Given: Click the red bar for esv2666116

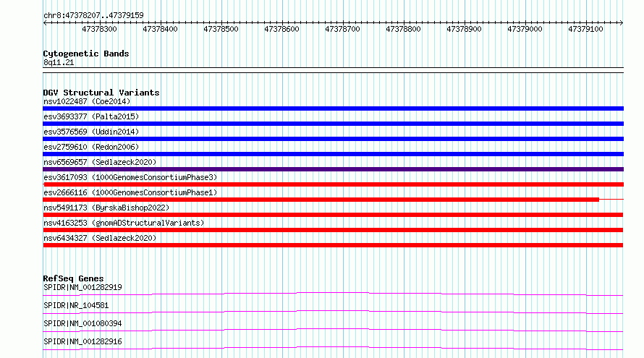Looking at the screenshot, I should (321, 200).
